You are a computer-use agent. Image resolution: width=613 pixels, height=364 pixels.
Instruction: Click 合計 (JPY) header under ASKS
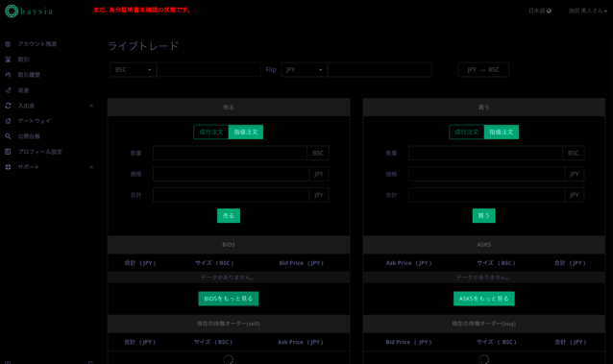click(570, 263)
